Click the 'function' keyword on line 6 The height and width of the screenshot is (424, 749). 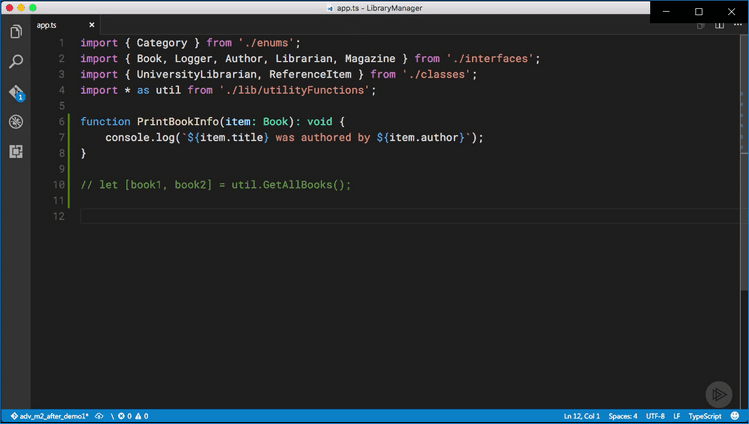(105, 121)
